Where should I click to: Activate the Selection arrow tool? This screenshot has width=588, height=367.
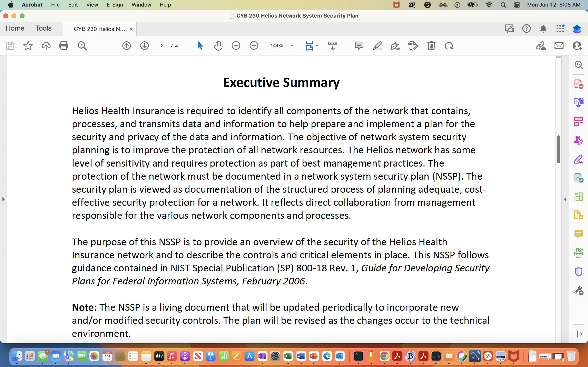(x=200, y=46)
